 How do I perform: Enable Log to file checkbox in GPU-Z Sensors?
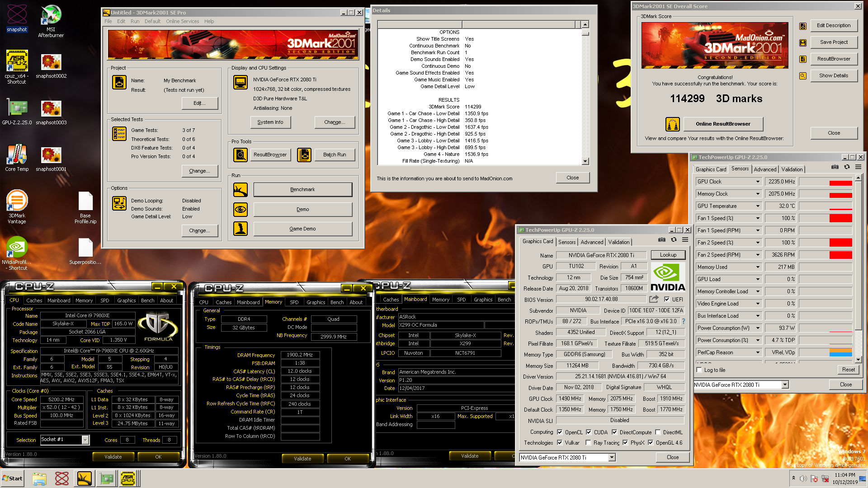pos(699,370)
